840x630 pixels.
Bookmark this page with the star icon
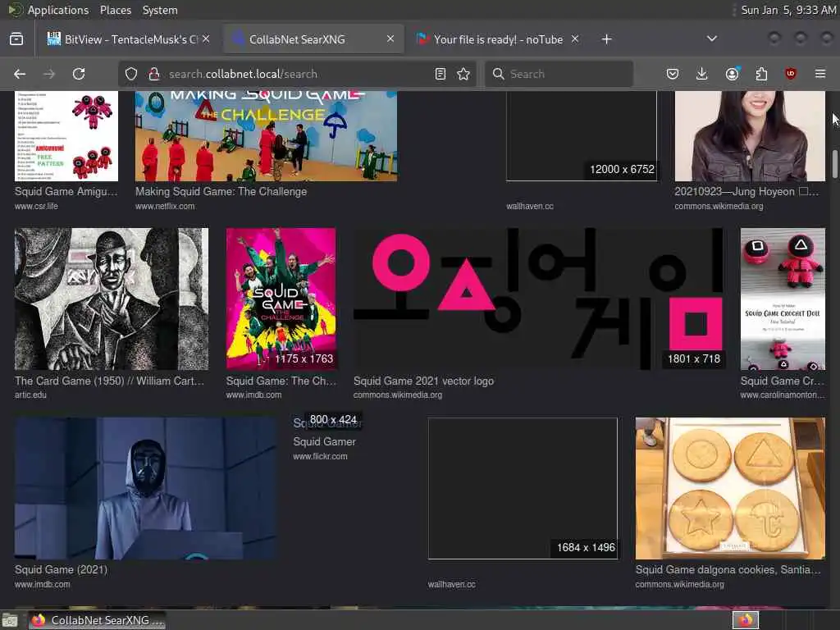point(464,74)
